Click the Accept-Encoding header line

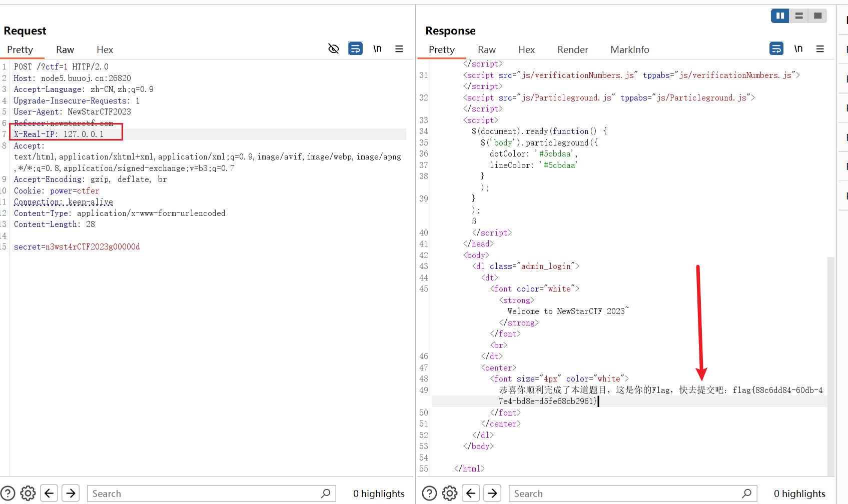click(91, 179)
